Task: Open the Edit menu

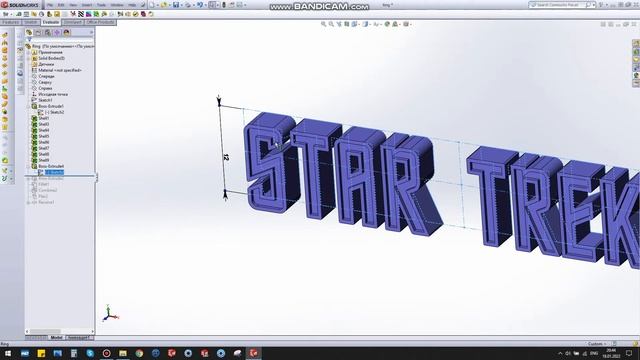Action: coord(61,5)
